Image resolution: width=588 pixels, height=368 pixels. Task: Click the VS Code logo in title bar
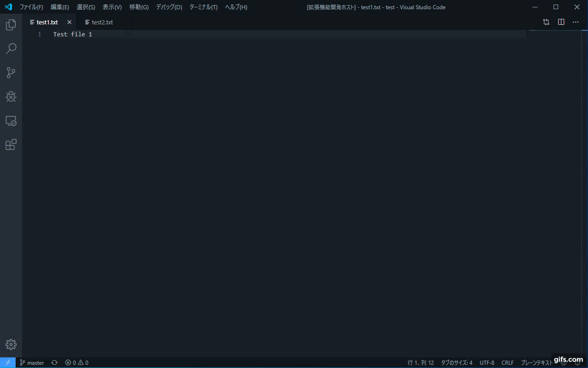coord(8,7)
